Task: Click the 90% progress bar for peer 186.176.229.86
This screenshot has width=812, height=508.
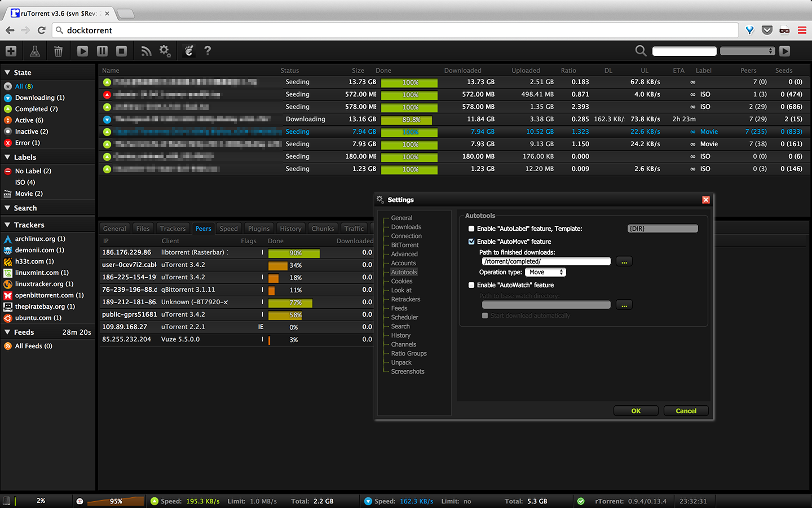Action: 294,253
